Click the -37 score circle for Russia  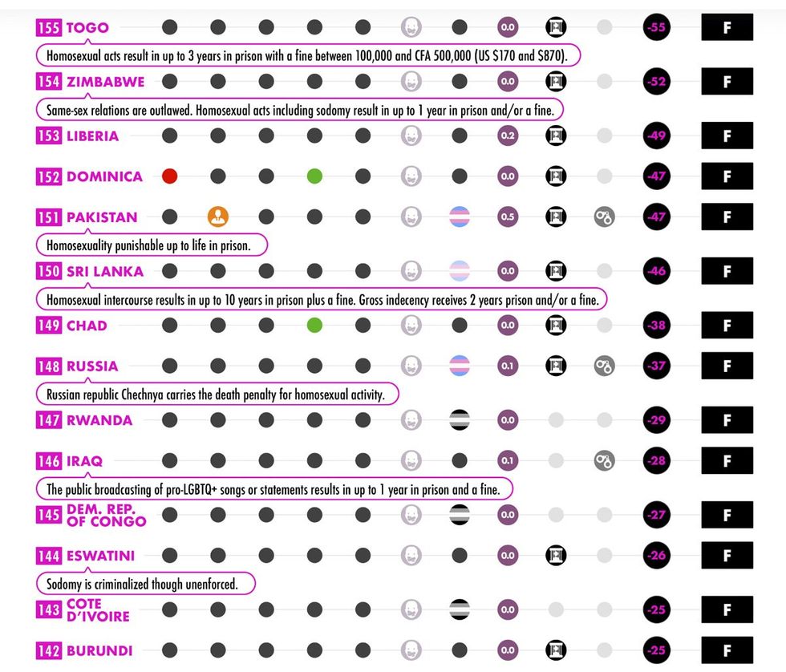click(657, 366)
